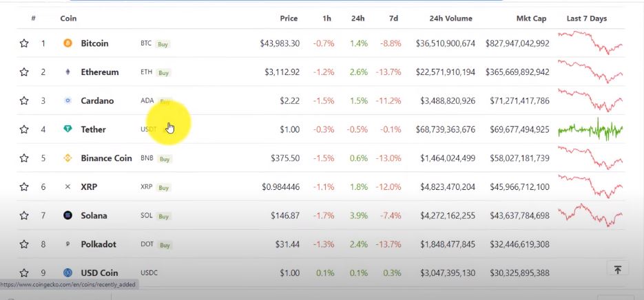
Task: Open Tether's green 7-day sparkline
Action: click(x=590, y=129)
